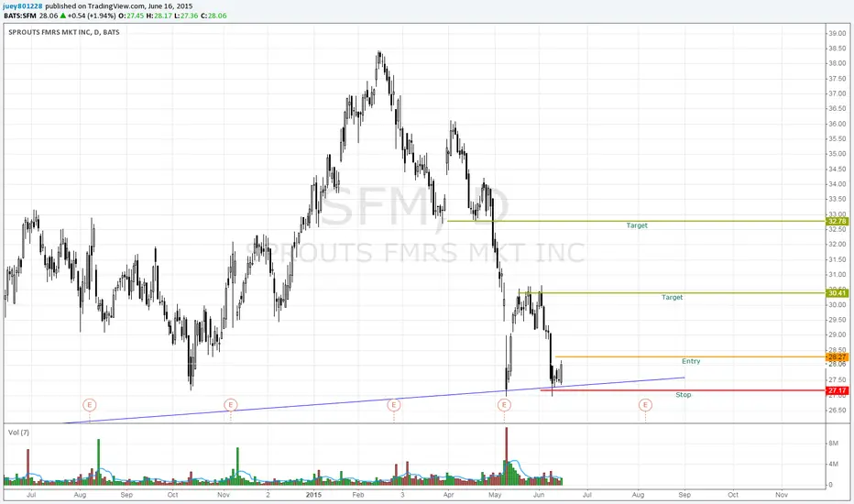The width and height of the screenshot is (854, 504).
Task: Click the Feb label on time axis
Action: click(358, 495)
